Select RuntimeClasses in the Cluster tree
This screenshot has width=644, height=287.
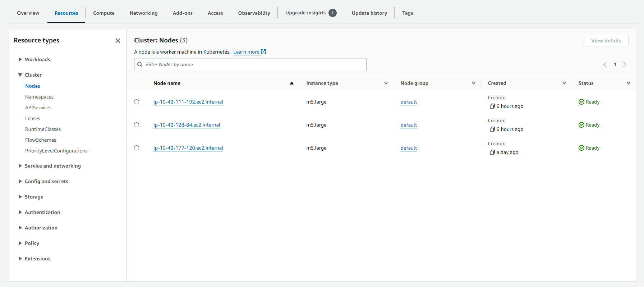[43, 129]
